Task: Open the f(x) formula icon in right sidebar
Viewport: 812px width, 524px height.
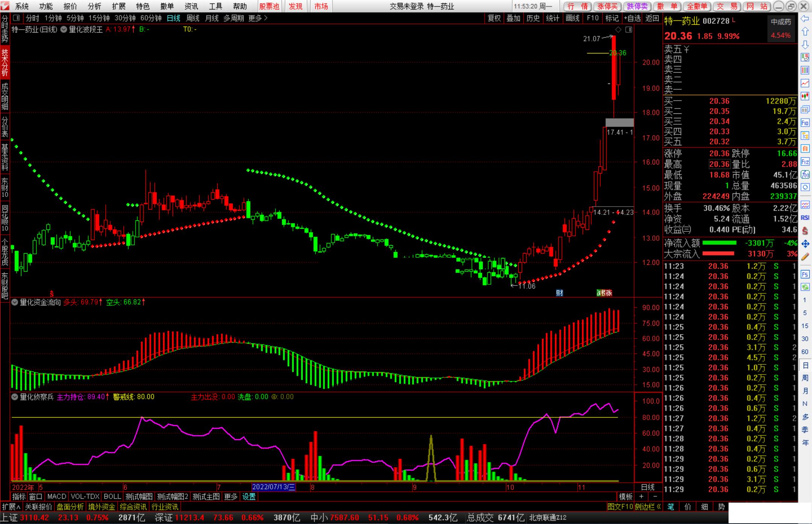Action: 805,175
